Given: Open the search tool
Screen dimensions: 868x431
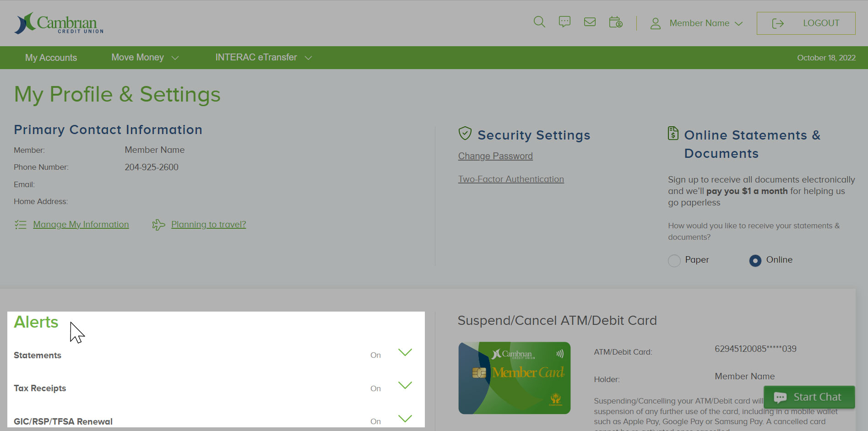Looking at the screenshot, I should point(539,22).
